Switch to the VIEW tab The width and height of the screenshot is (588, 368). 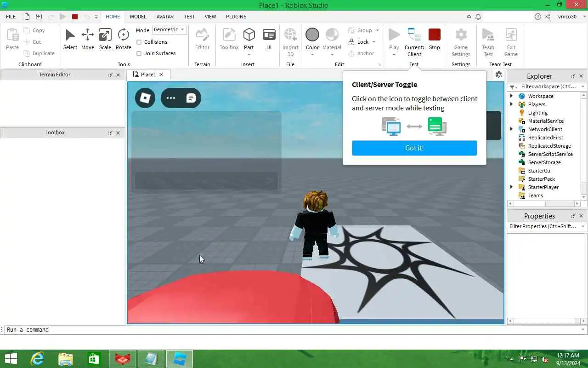click(210, 17)
